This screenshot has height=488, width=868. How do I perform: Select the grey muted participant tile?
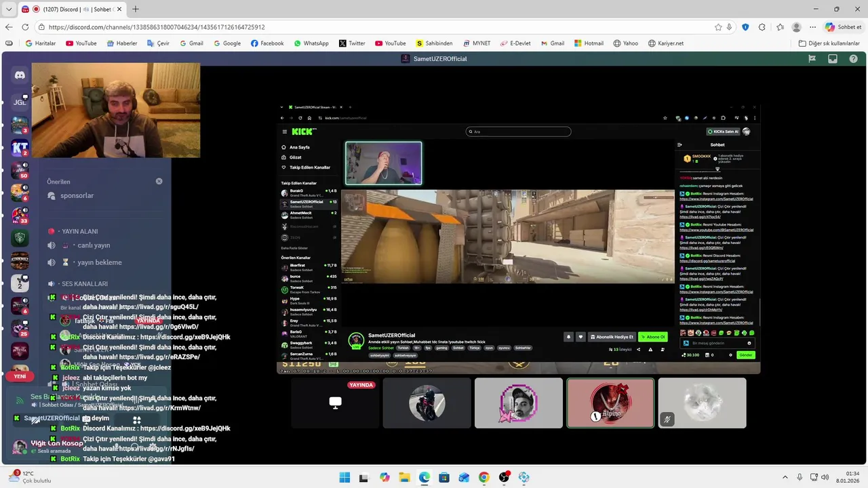(702, 403)
